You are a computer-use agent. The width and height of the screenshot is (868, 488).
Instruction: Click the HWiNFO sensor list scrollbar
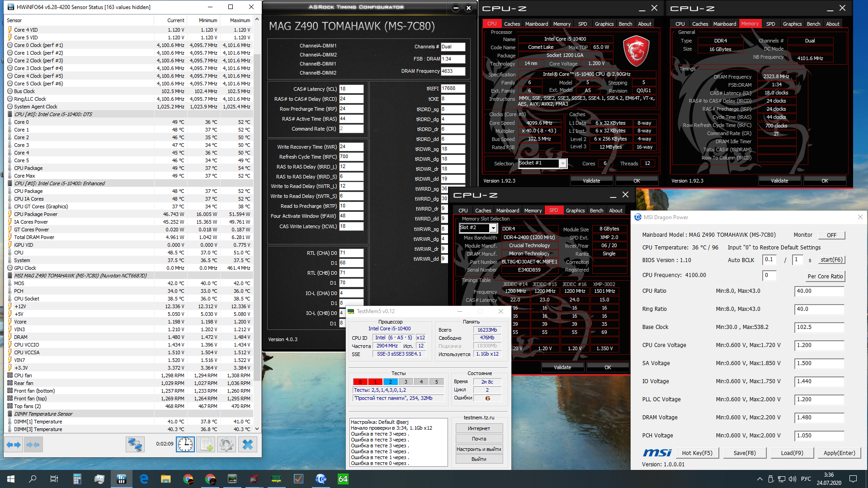pos(257,217)
